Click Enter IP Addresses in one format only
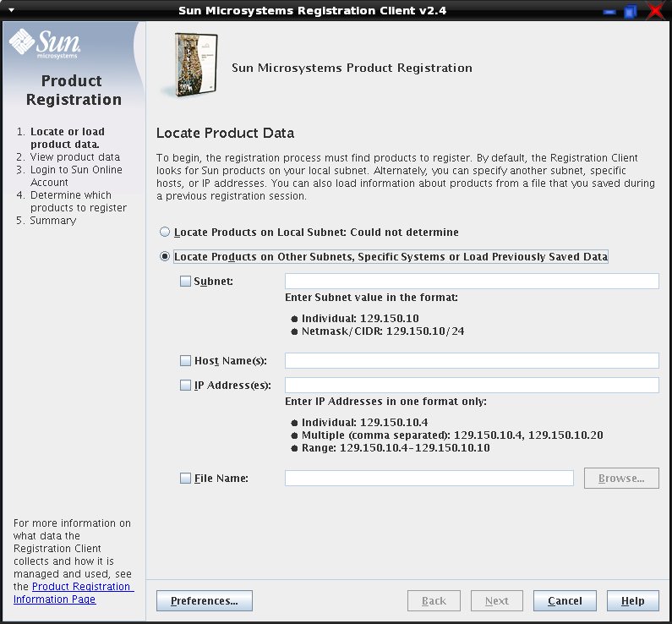Viewport: 672px width, 624px height. coord(385,401)
